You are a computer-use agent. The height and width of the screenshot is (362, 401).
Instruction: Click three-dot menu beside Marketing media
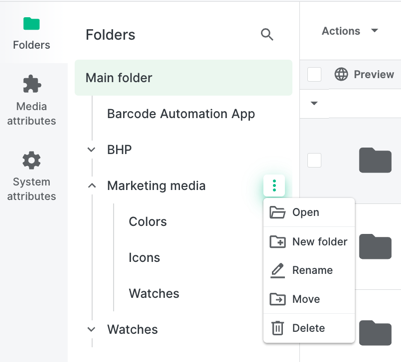pyautogui.click(x=274, y=185)
